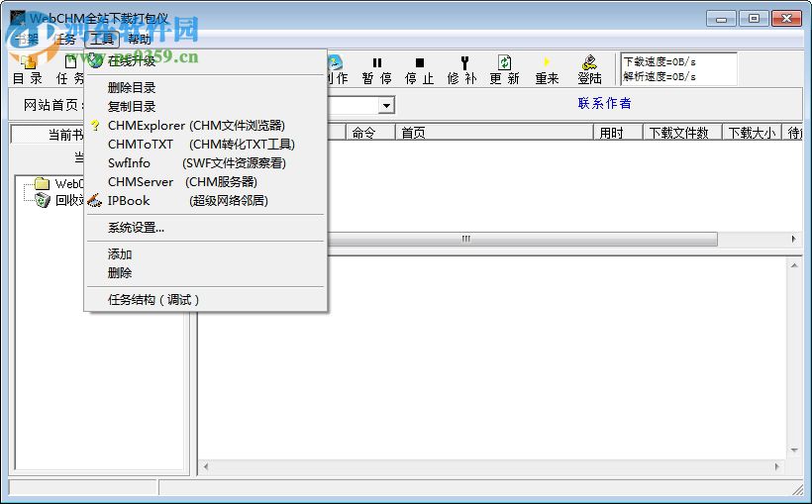
Task: Click the 命令 column header
Action: (370, 133)
